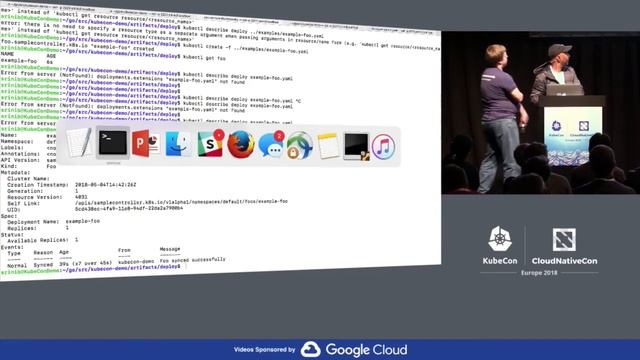Screen dimensions: 640x360
Task: Click the 'Synced' reason in Events table
Action: click(43, 264)
